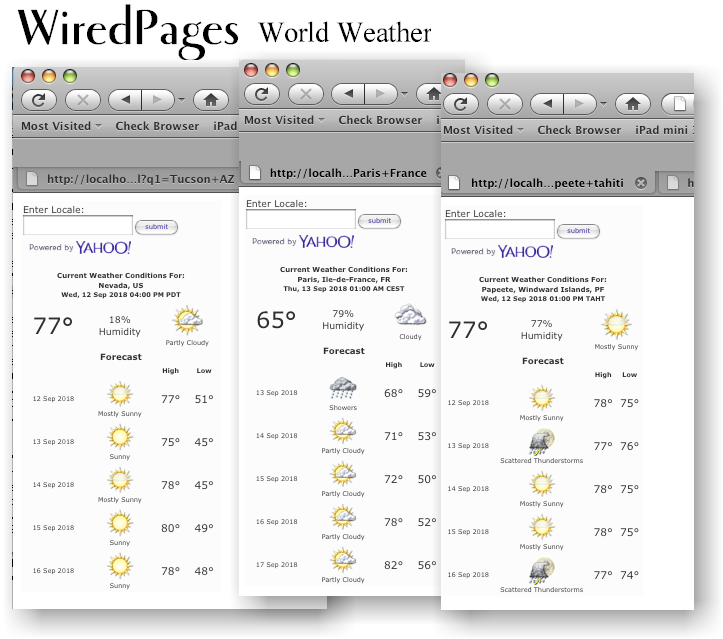Viewport: 723px width, 639px height.
Task: Click the Yahoo logo in Paris window
Action: coord(326,242)
